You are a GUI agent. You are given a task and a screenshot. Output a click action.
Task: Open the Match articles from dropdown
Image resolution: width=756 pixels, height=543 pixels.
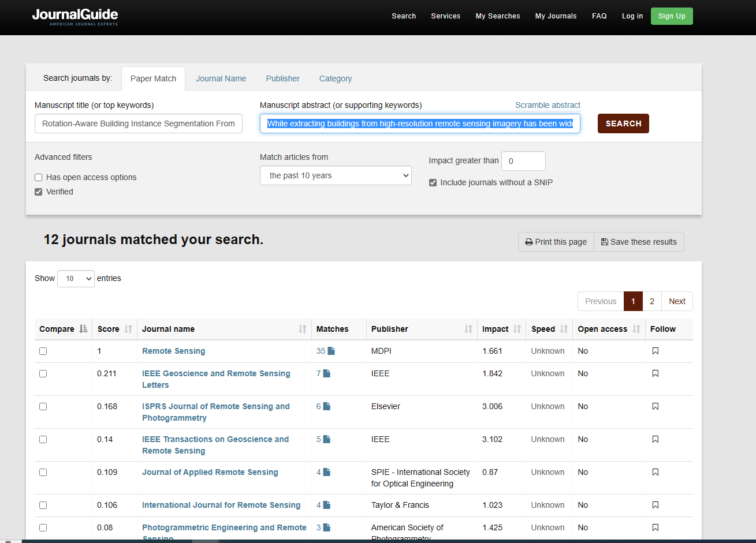pos(336,175)
